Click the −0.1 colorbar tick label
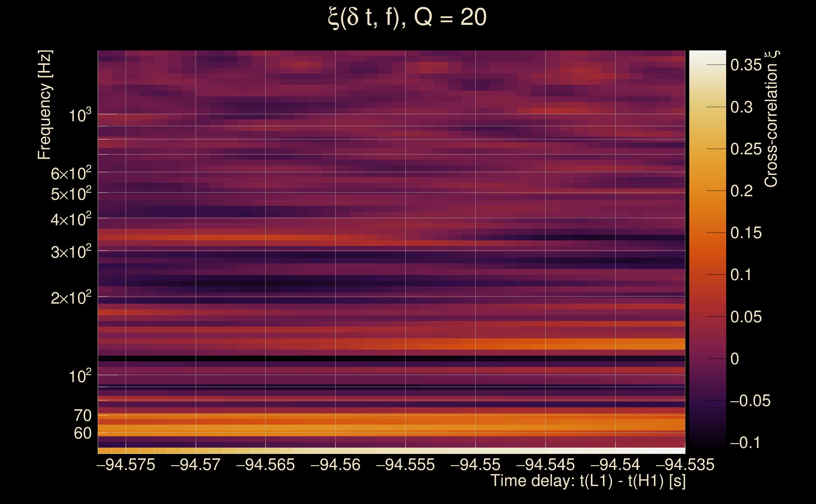 [x=745, y=443]
